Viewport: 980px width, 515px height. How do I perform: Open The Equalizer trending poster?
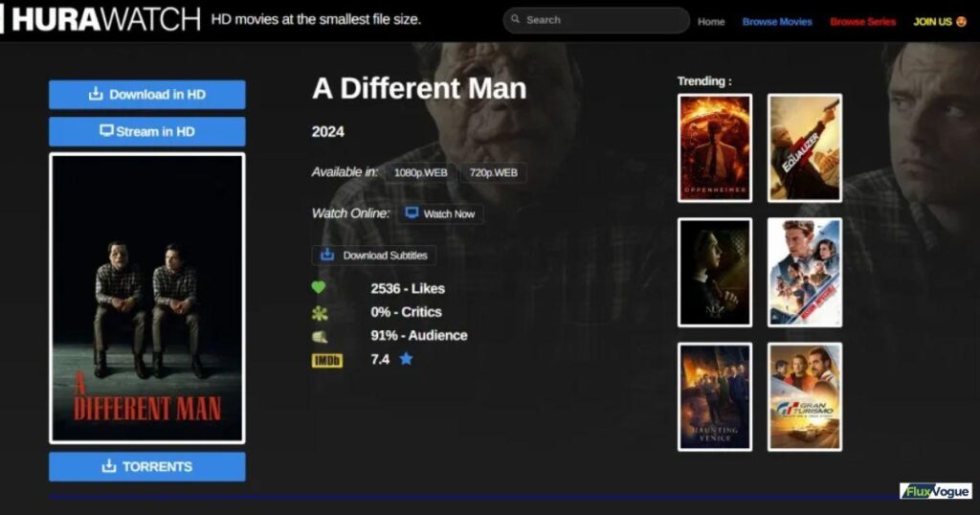pyautogui.click(x=804, y=148)
